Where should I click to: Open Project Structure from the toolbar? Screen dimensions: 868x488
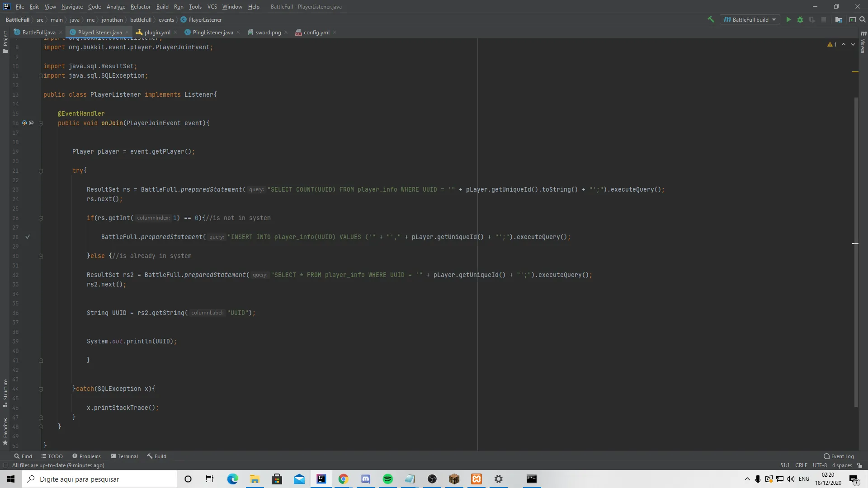[x=839, y=19]
